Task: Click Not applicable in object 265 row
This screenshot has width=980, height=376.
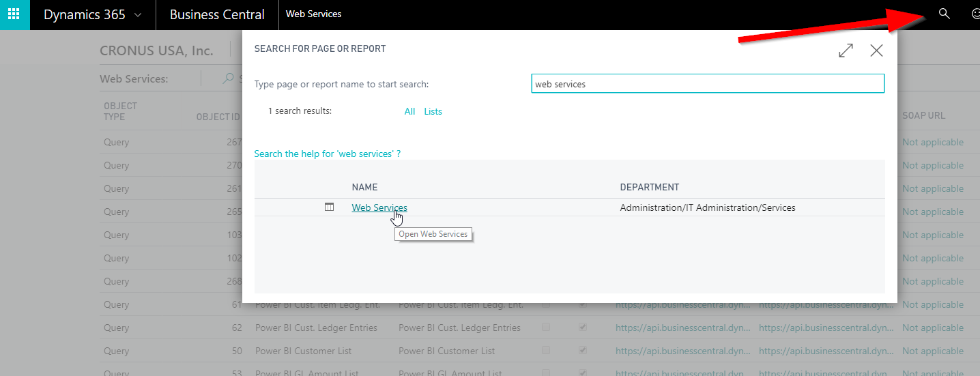Action: click(933, 212)
